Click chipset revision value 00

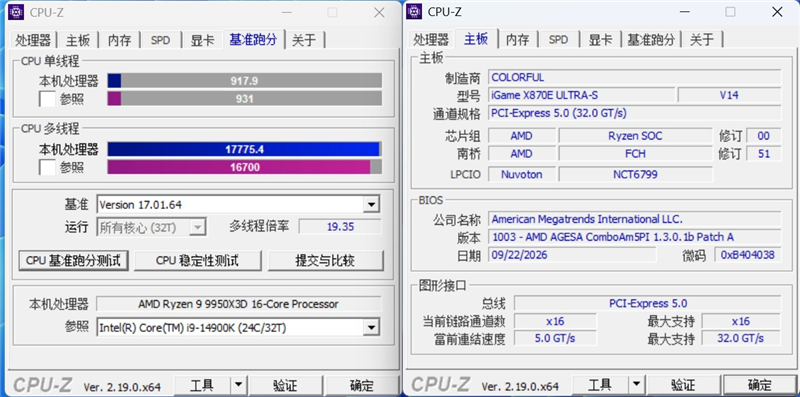[763, 136]
